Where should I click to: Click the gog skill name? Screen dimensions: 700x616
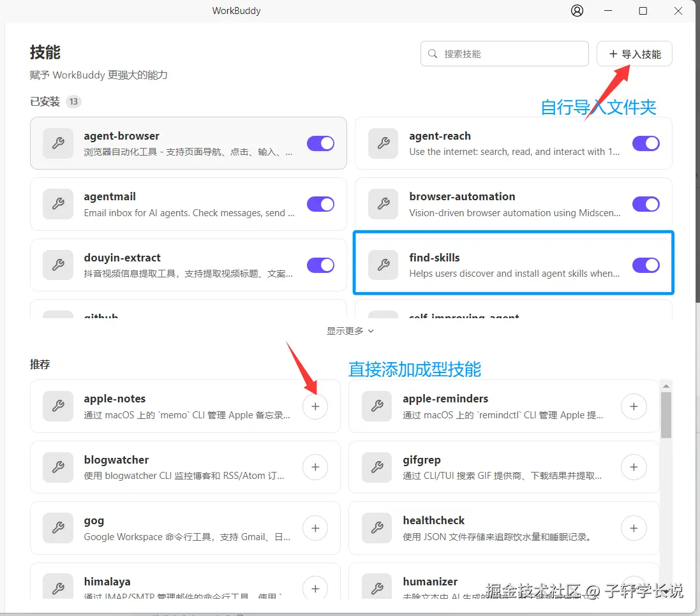(x=94, y=521)
